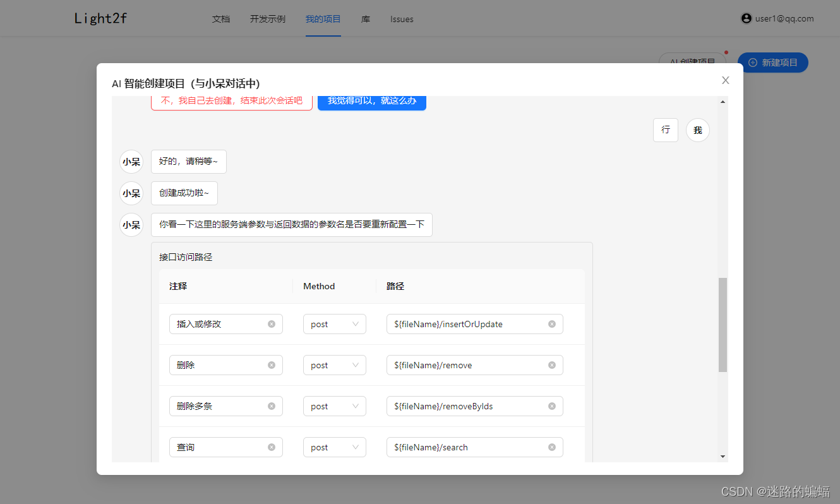The width and height of the screenshot is (840, 504).
Task: Click the 我 user avatar
Action: pyautogui.click(x=698, y=130)
